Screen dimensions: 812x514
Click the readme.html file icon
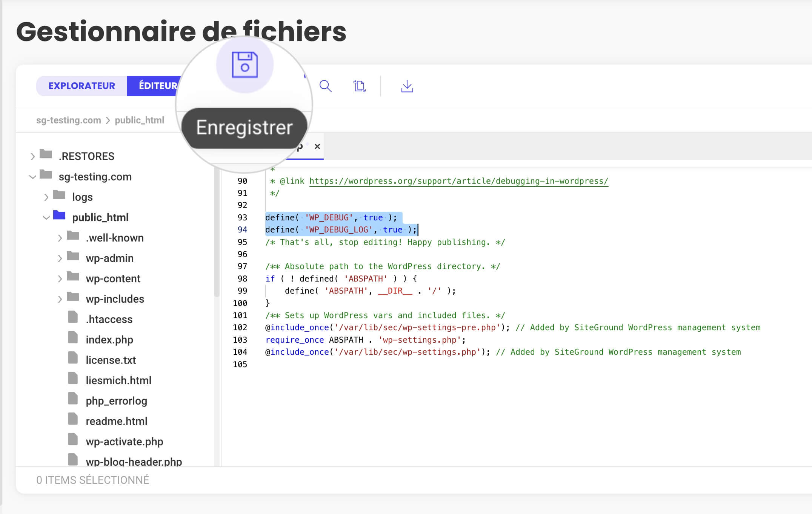pyautogui.click(x=73, y=419)
